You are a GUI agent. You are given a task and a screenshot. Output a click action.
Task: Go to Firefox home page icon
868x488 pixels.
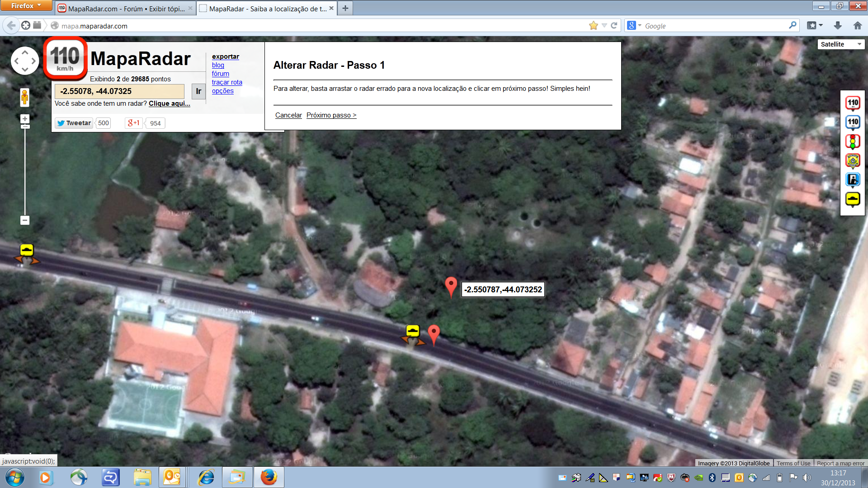[x=858, y=26]
